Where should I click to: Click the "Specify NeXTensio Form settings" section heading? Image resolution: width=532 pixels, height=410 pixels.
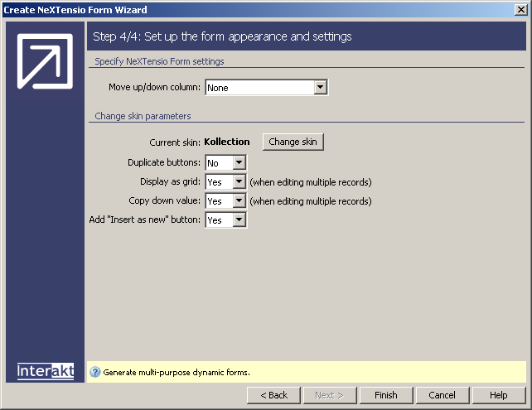(x=159, y=61)
